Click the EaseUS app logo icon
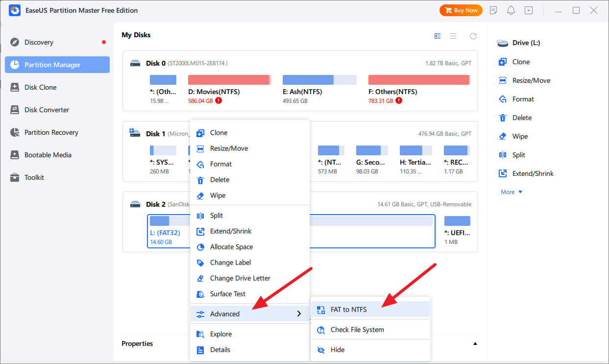The height and width of the screenshot is (364, 609). (x=15, y=10)
